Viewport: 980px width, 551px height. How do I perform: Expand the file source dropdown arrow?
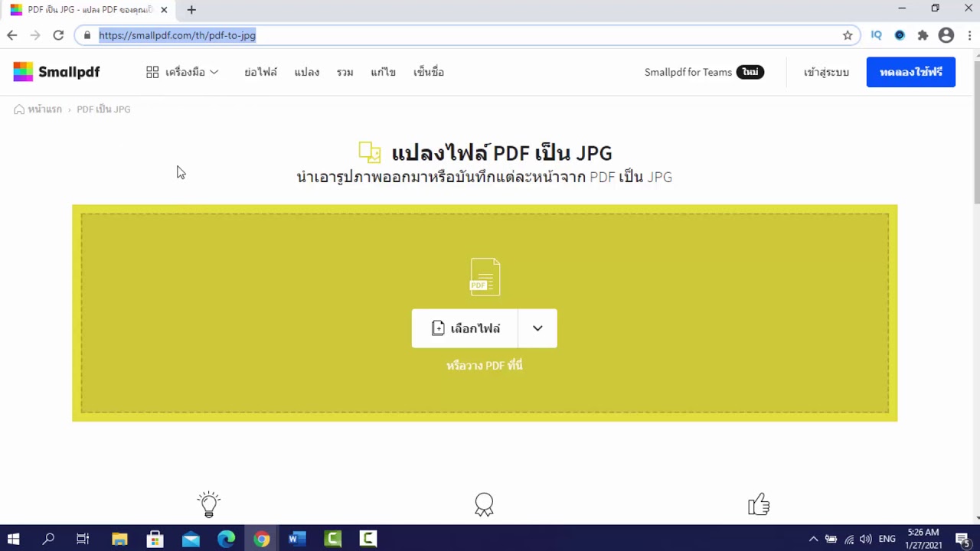(x=537, y=328)
